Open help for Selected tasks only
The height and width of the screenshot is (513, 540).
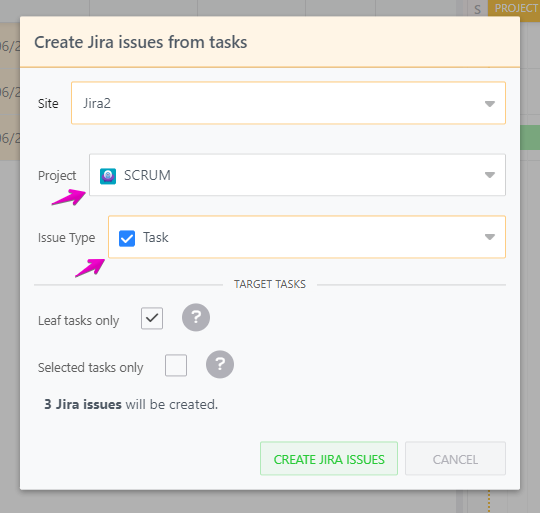tap(220, 365)
